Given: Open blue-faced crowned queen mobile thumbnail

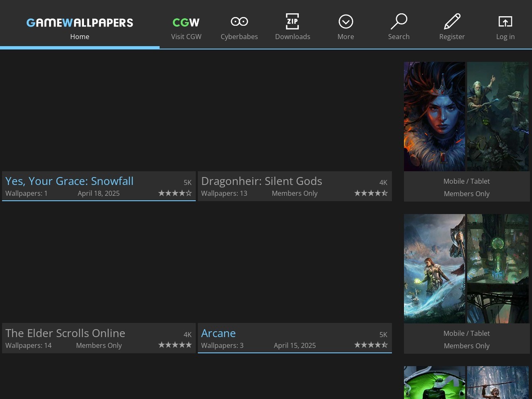Looking at the screenshot, I should tap(434, 116).
